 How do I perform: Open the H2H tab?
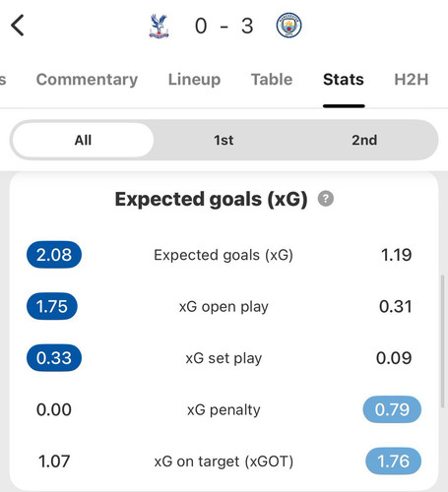coord(412,80)
